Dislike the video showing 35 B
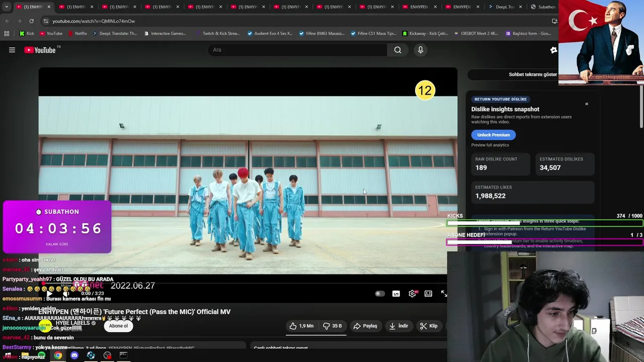 333,326
